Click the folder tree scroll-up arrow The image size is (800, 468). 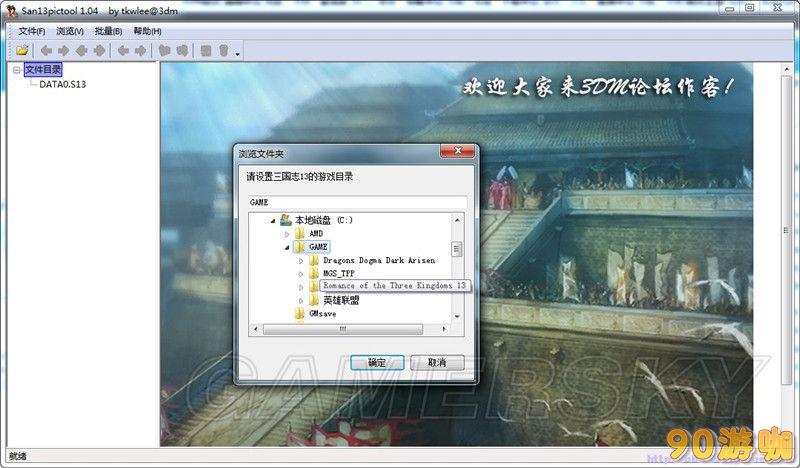pyautogui.click(x=457, y=220)
